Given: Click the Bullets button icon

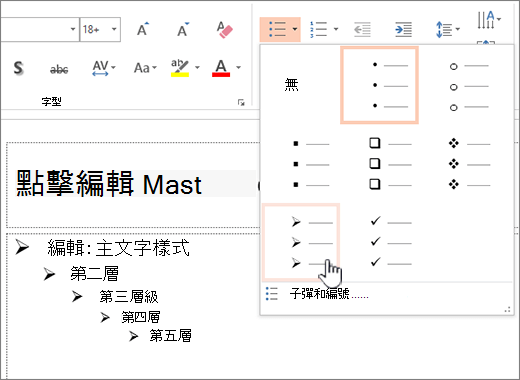Looking at the screenshot, I should click(277, 29).
